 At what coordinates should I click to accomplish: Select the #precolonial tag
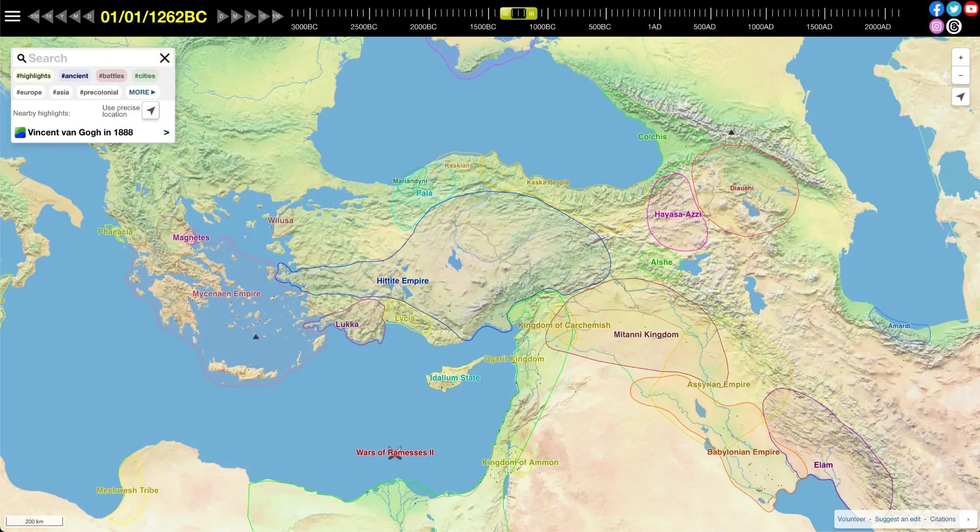pyautogui.click(x=99, y=92)
